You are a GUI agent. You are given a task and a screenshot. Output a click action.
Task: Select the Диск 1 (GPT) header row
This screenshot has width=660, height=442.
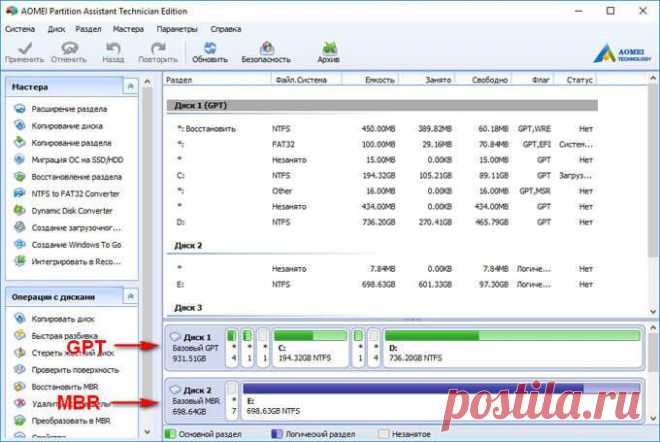382,106
